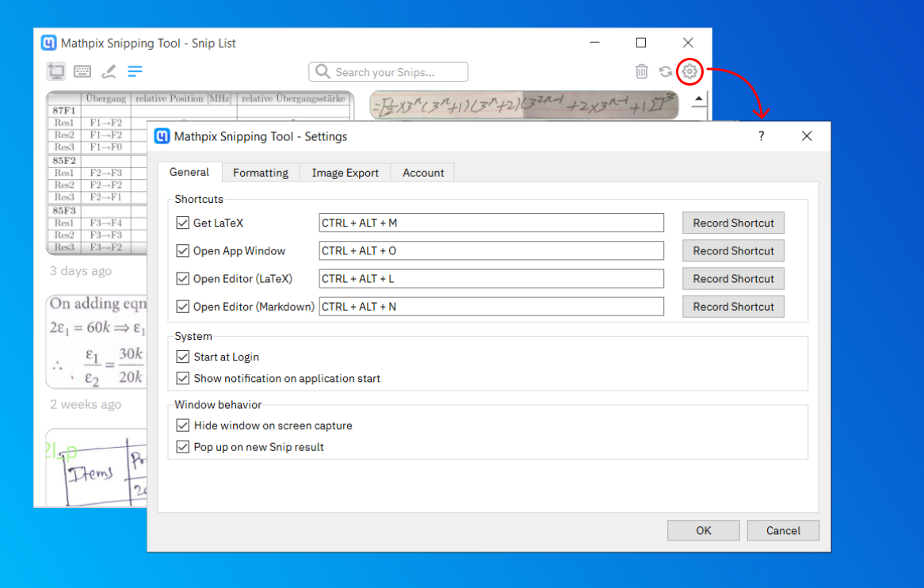Click the '2 weeks ago' timestamp
The width and height of the screenshot is (924, 588).
(86, 405)
